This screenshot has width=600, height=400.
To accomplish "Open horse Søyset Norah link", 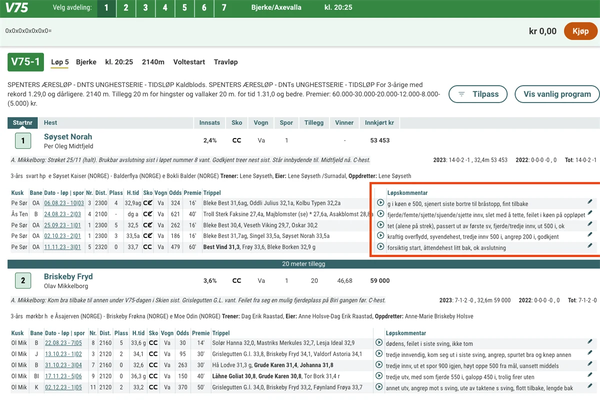I will tap(68, 137).
